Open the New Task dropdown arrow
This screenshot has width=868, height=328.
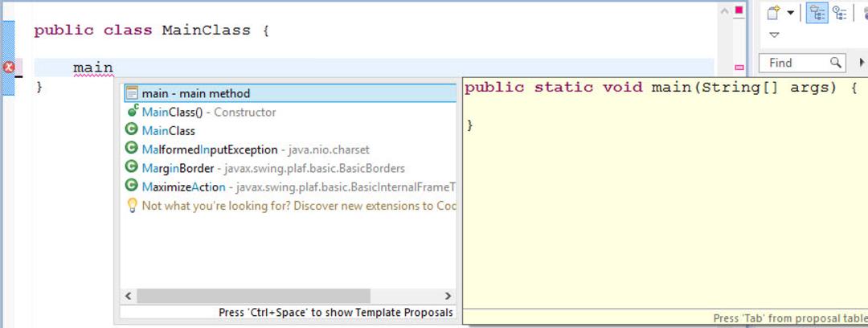(791, 13)
